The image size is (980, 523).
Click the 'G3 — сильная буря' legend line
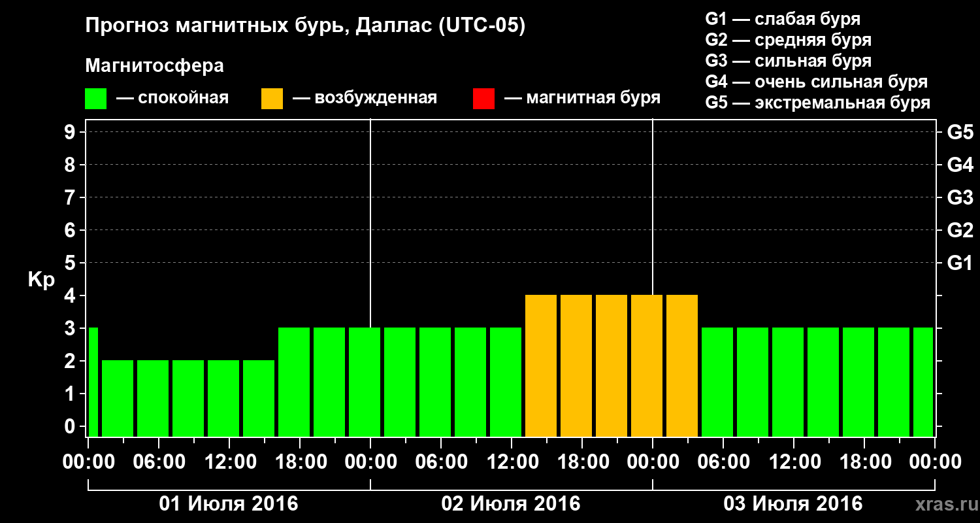[789, 61]
